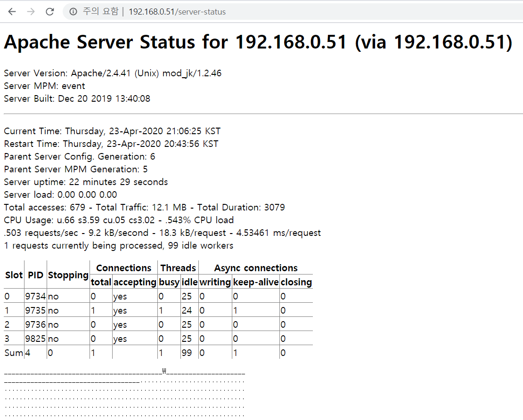This screenshot has width=523, height=420.
Task: Click the Server Built date line
Action: (77, 99)
